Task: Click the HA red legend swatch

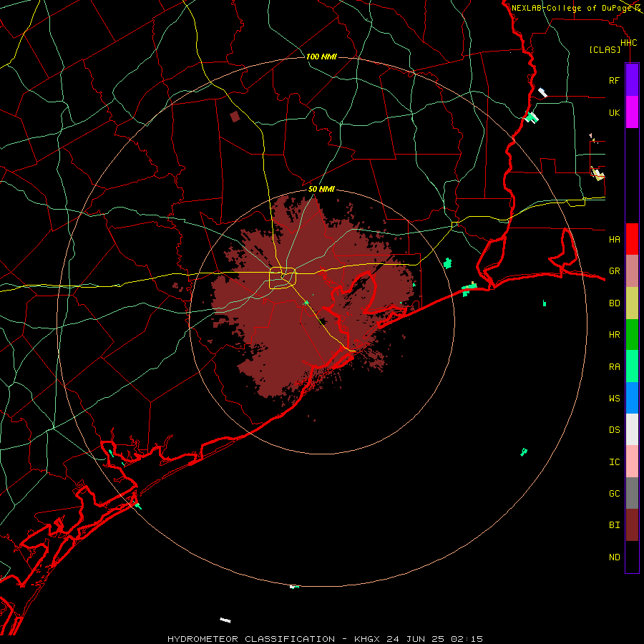Action: 632,239
